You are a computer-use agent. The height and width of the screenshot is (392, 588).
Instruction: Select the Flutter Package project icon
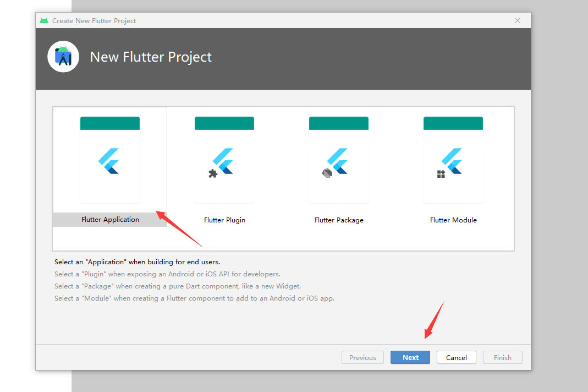(x=339, y=160)
